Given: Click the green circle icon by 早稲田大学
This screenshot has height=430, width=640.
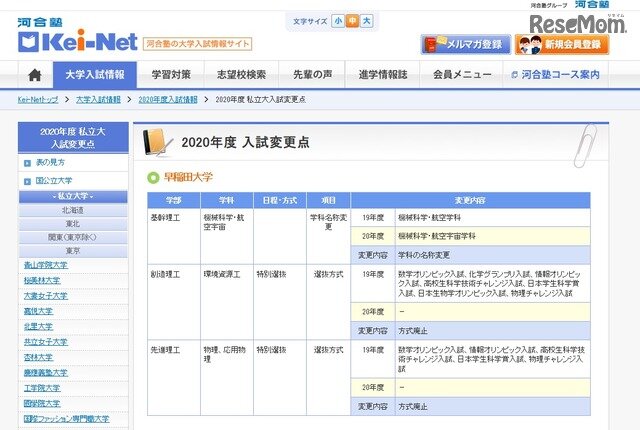Looking at the screenshot, I should [153, 178].
